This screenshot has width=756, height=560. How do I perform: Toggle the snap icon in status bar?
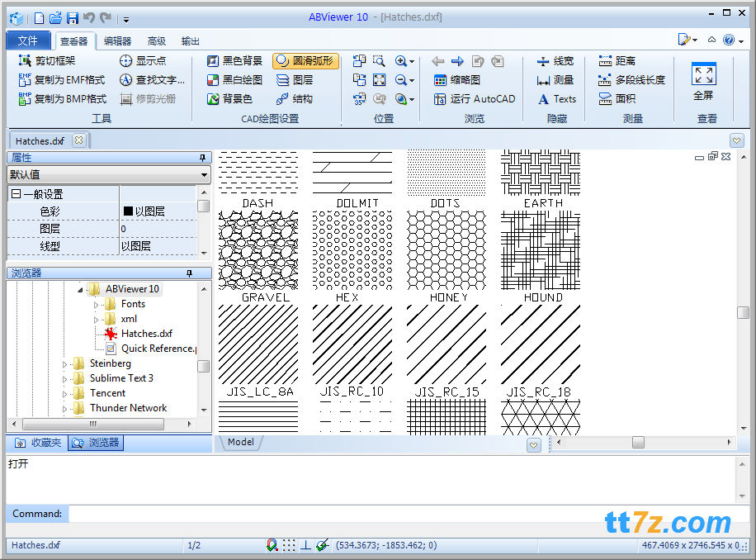point(272,545)
